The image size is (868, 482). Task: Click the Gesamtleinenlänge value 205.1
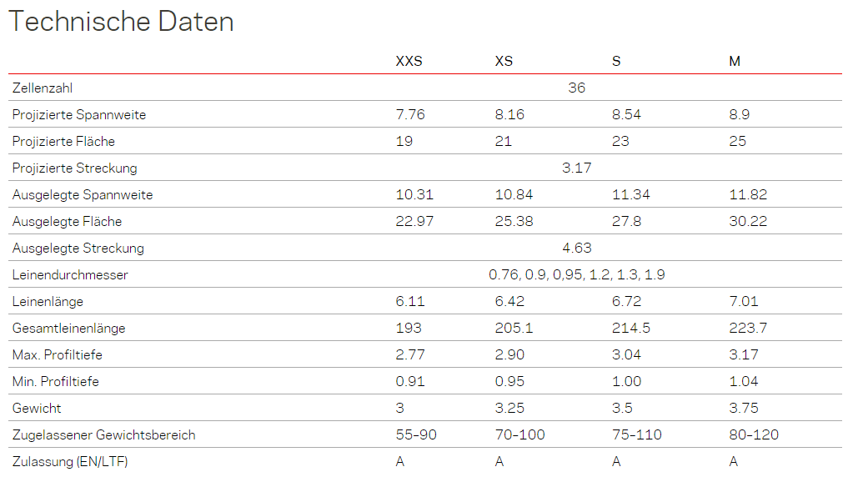tap(512, 328)
